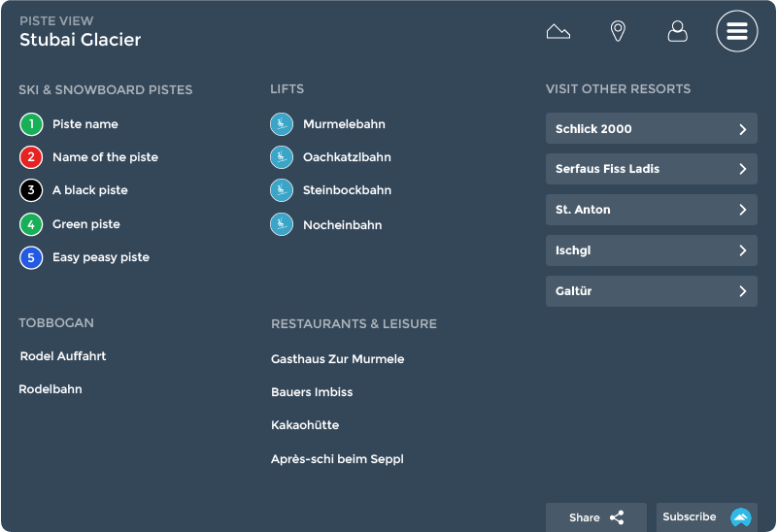Select 'Name of the piste' entry
Viewport: 777px width, 532px height.
105,157
